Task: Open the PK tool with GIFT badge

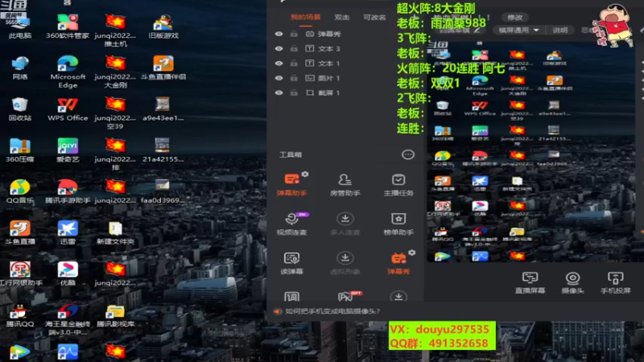Action: coord(347,296)
